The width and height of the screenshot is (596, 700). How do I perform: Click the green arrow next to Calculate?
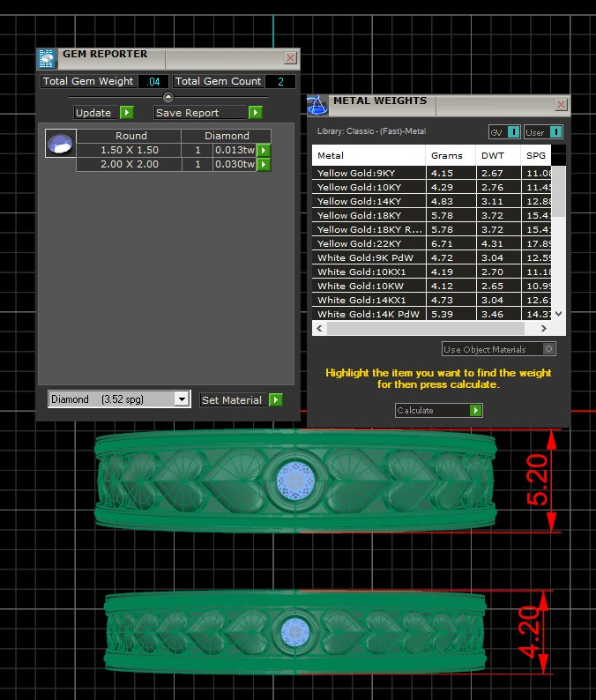click(476, 410)
